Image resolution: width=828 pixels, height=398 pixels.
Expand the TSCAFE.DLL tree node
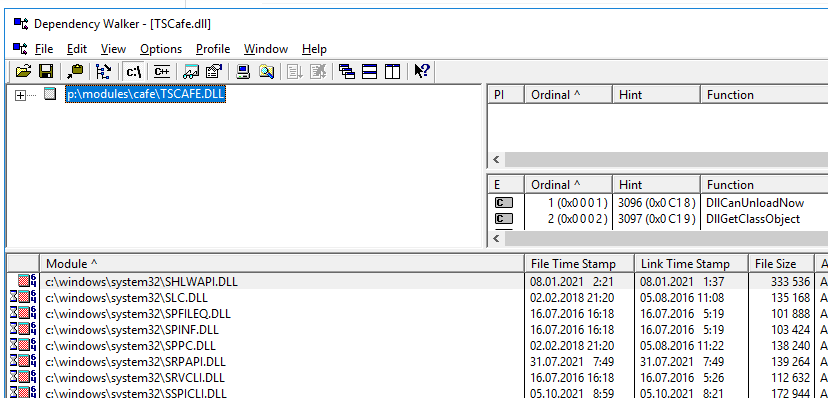click(x=20, y=96)
